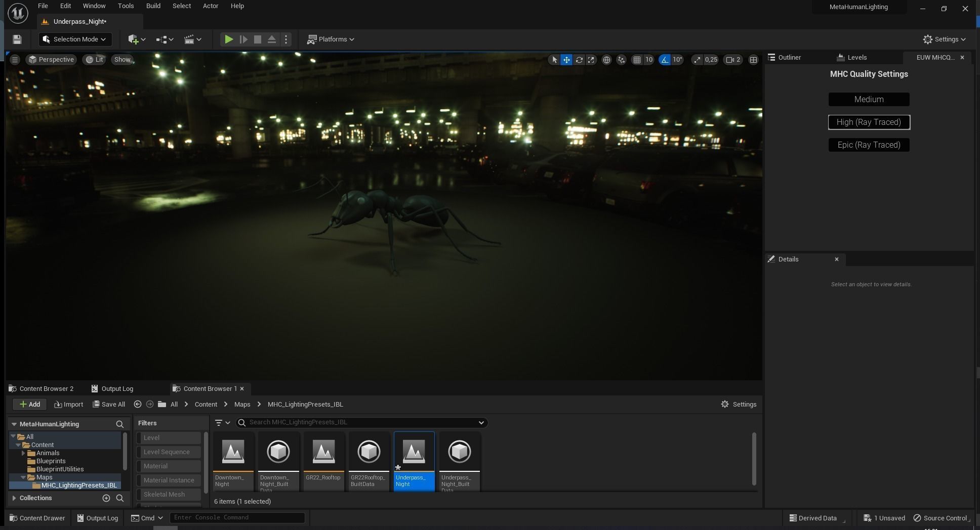Change grid snap value 10
This screenshot has width=980, height=530.
click(x=649, y=60)
